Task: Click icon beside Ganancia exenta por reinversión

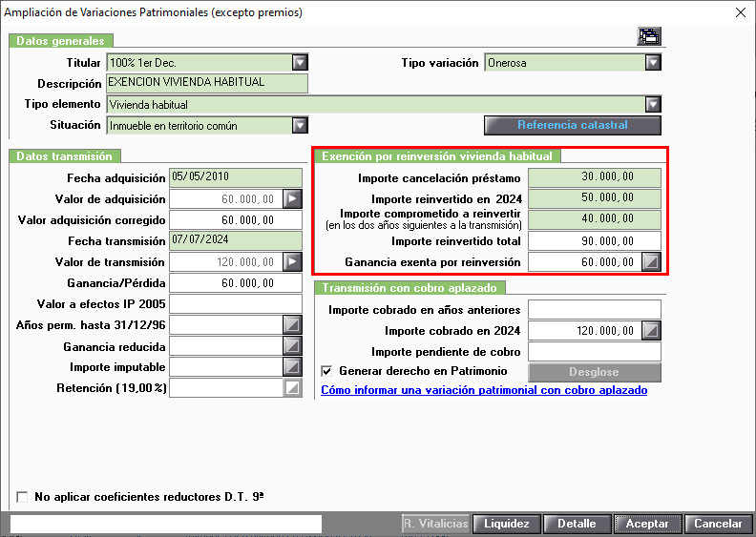Action: point(651,262)
